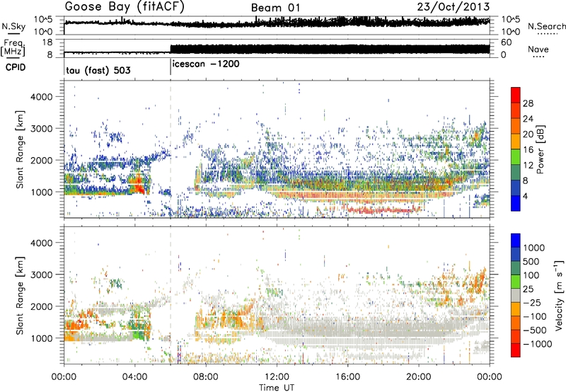The width and height of the screenshot is (566, 392).
Task: Click the frequency trace in the Freq. panel
Action: tap(277, 50)
